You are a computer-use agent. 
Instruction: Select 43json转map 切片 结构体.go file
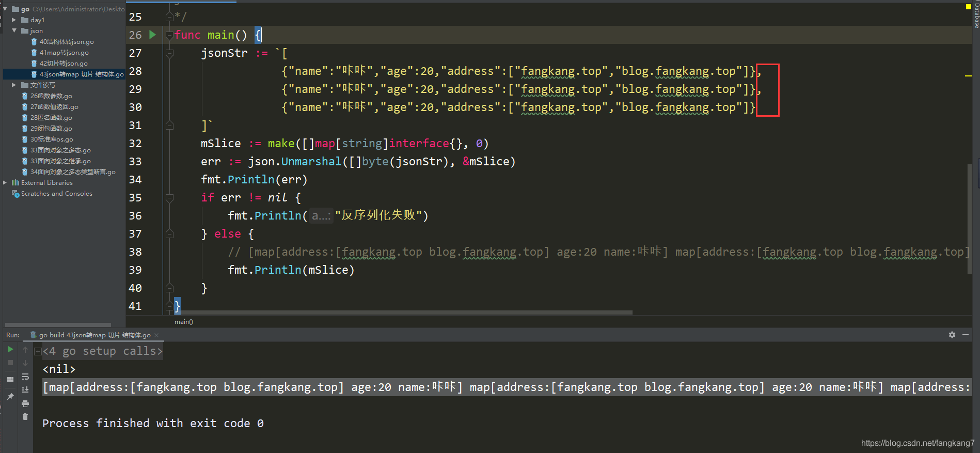click(82, 74)
